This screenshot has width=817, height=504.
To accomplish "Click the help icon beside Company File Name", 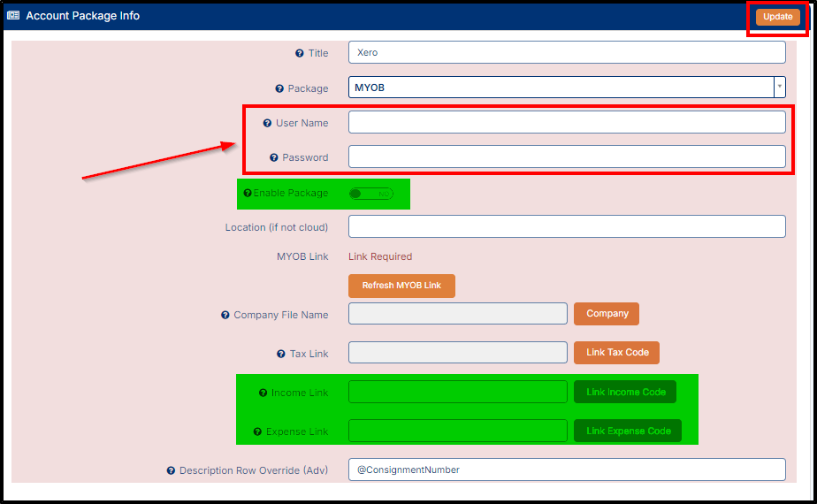I will (x=225, y=315).
